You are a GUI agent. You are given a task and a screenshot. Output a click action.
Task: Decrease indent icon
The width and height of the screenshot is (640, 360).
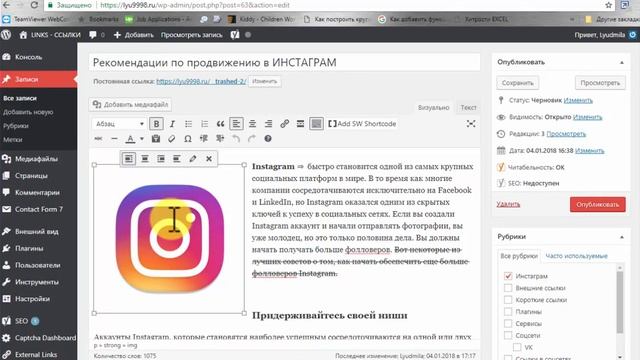pyautogui.click(x=204, y=139)
